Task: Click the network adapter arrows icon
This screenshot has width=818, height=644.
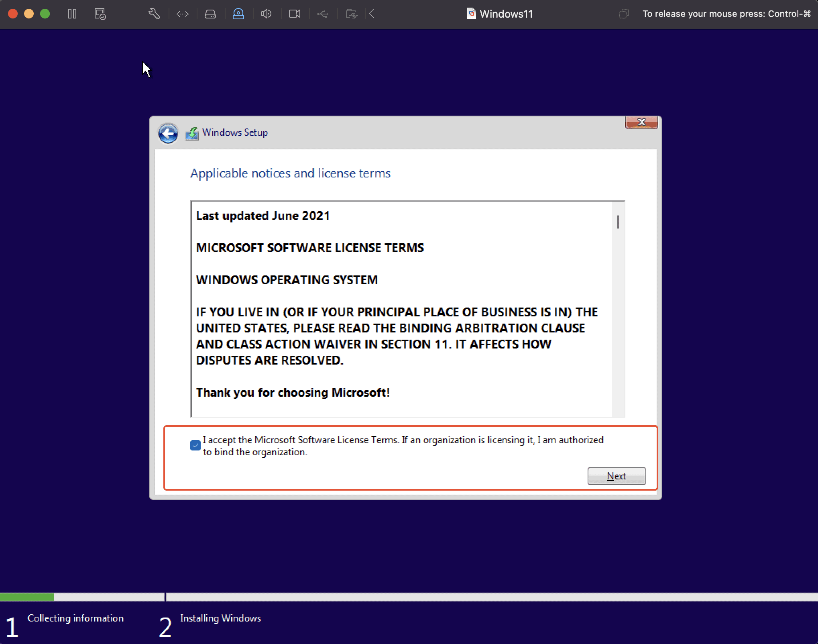Action: 182,14
